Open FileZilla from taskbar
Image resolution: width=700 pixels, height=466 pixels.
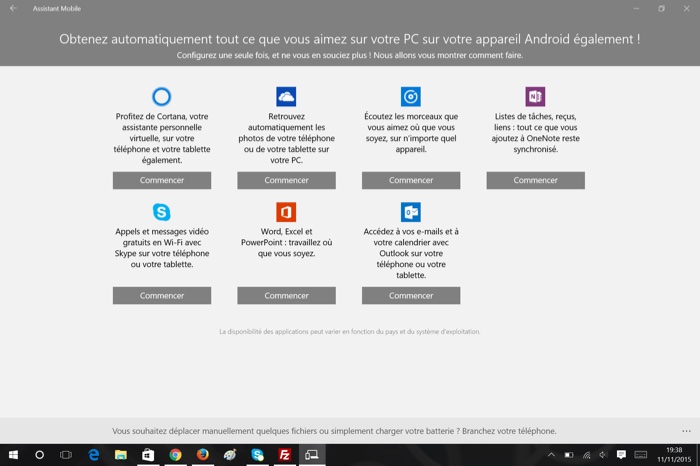(284, 455)
